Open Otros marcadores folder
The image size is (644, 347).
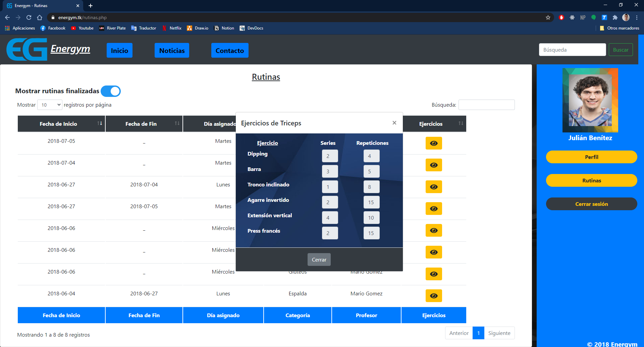(619, 28)
